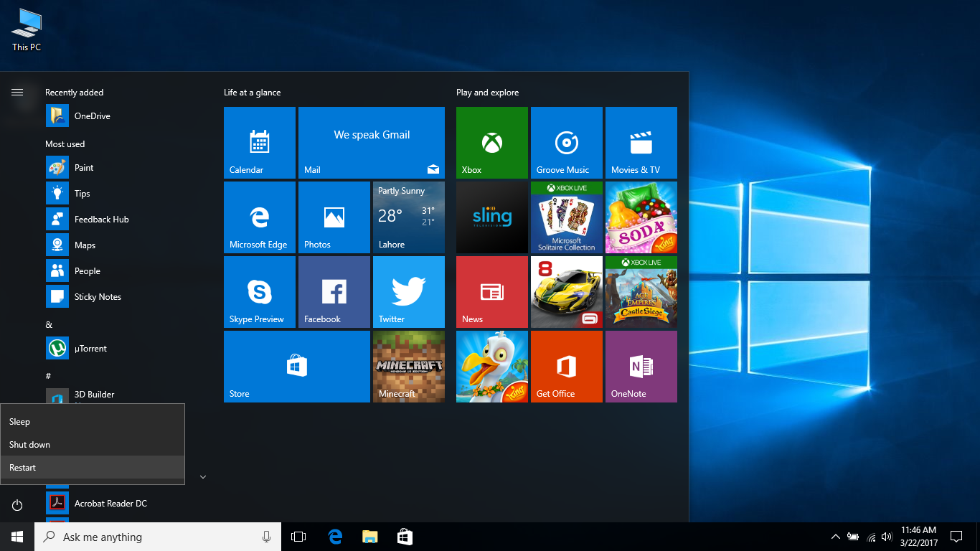Click the Cortana microphone icon
Screen dimensions: 980x551
(266, 537)
